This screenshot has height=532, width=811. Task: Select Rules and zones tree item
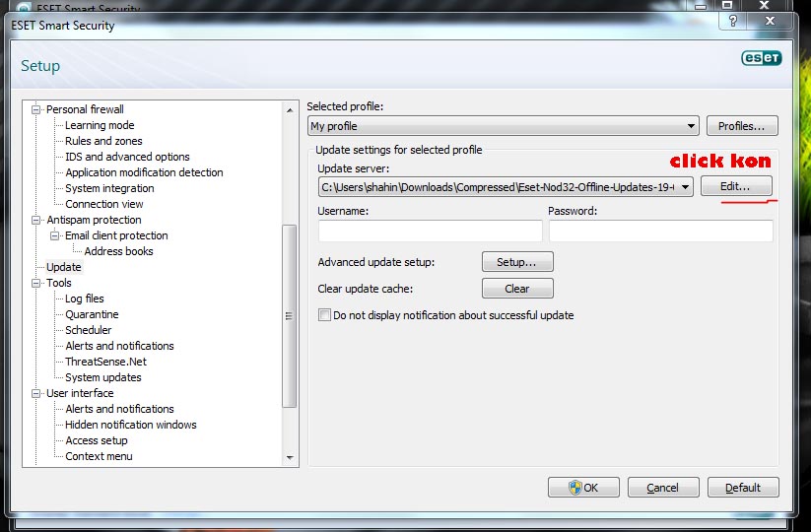pyautogui.click(x=103, y=141)
